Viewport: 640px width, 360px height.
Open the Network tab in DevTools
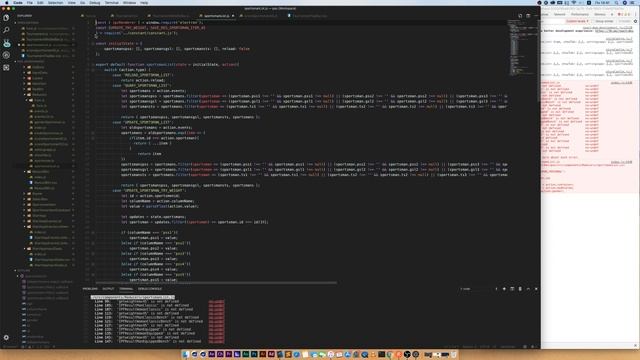point(560,14)
